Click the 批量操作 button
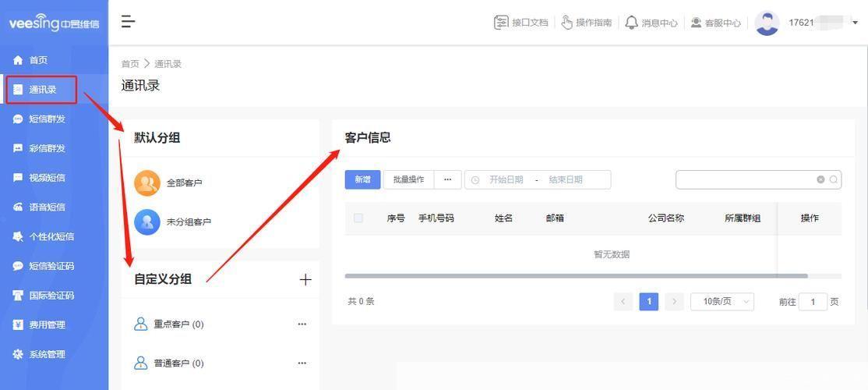 (408, 179)
